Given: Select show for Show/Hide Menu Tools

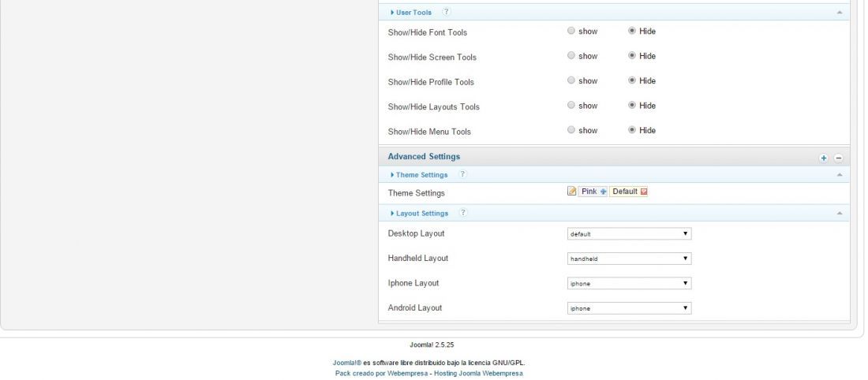Looking at the screenshot, I should click(571, 130).
